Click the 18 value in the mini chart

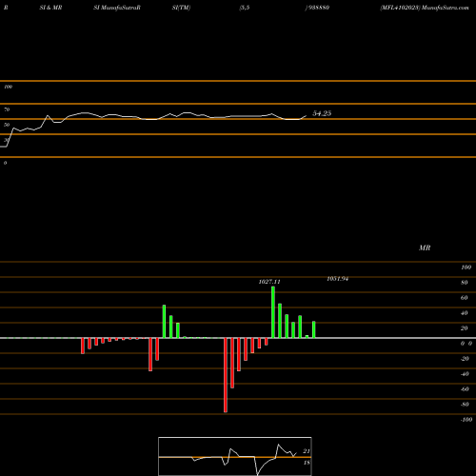click(x=307, y=463)
